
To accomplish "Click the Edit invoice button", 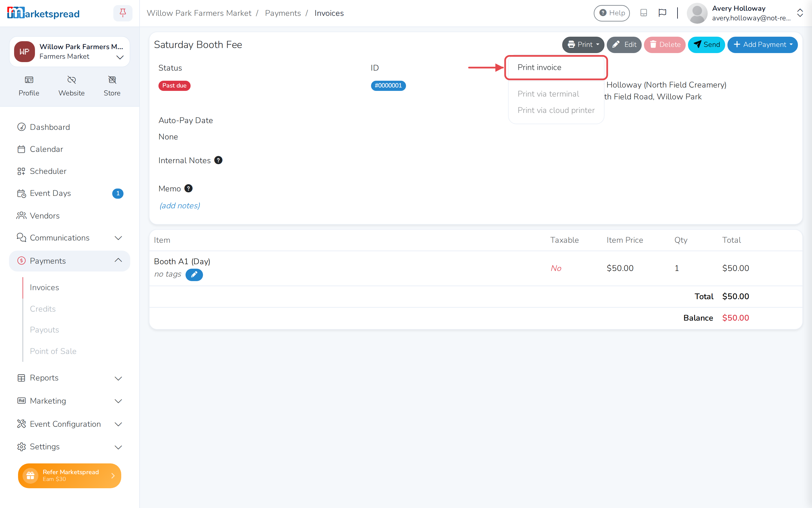I will tap(624, 45).
